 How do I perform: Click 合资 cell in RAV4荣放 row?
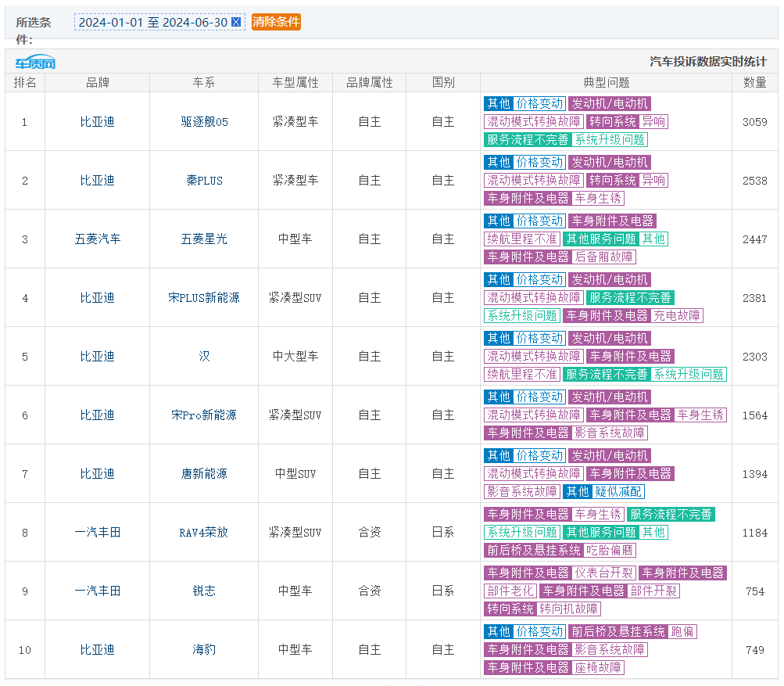point(370,532)
